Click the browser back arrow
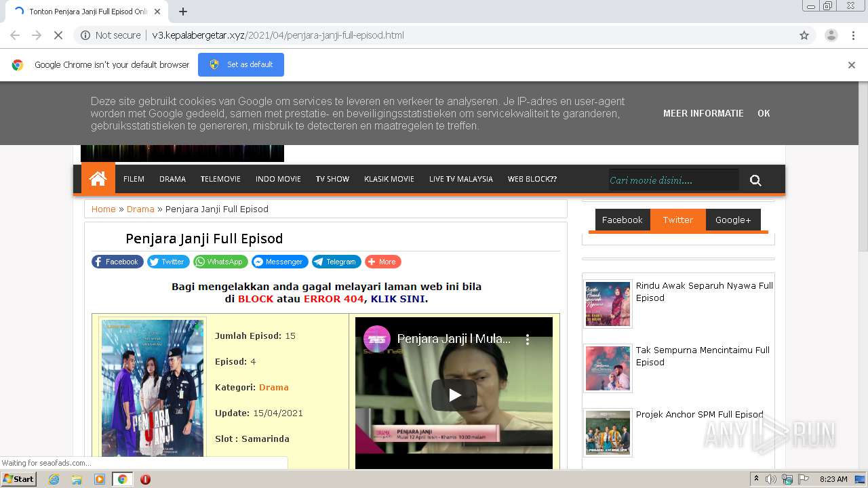This screenshot has height=488, width=868. [x=15, y=35]
